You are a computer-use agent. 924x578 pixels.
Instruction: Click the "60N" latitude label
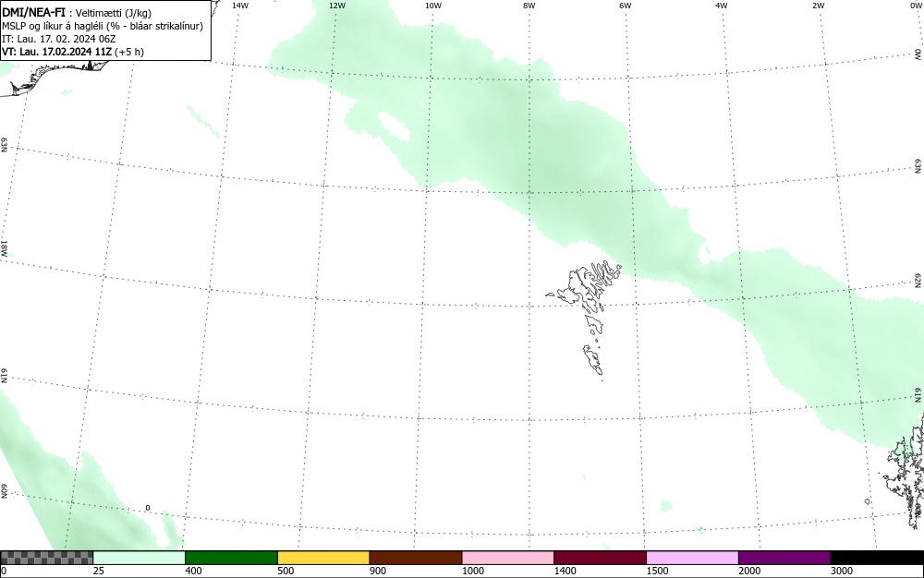click(4, 491)
